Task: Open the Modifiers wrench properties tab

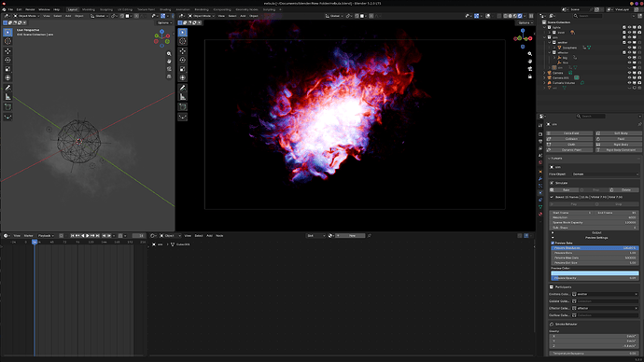Action: 540,179
